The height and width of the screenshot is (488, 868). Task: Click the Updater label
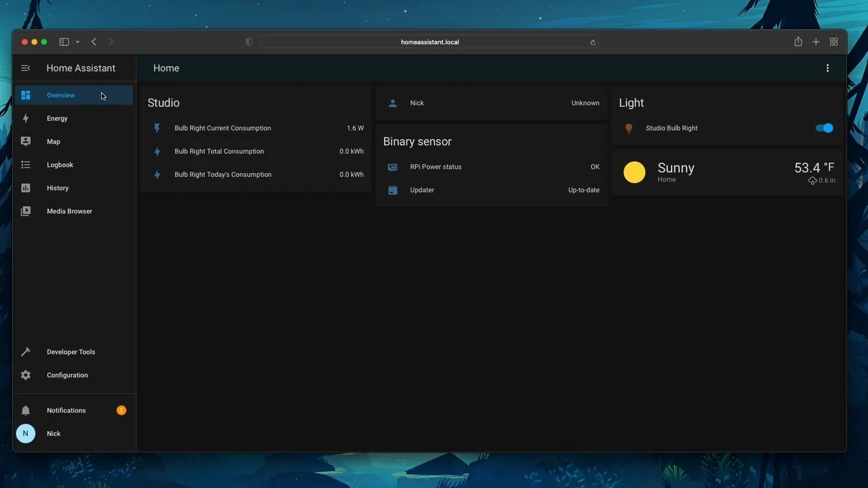(x=422, y=190)
